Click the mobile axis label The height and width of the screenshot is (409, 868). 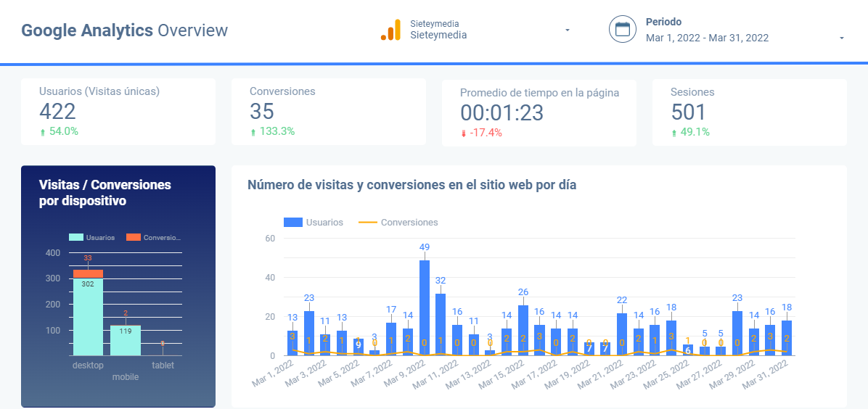[126, 377]
